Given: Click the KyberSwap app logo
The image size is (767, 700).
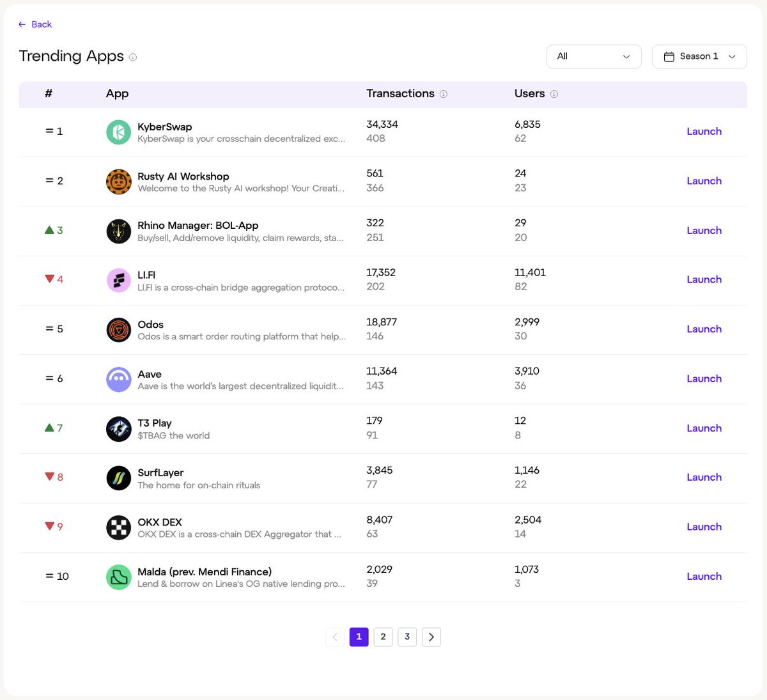Looking at the screenshot, I should (x=118, y=132).
